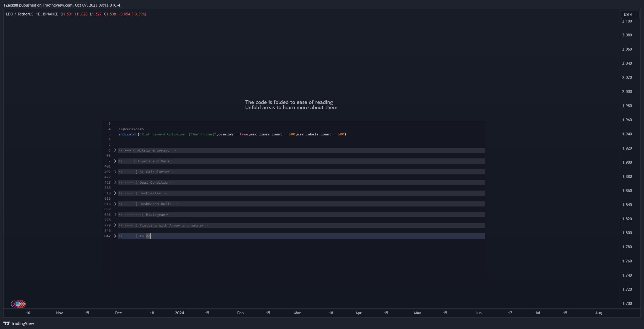Click line number 402 in the gutter
Viewport: 644px width, 329px height.
(x=108, y=172)
